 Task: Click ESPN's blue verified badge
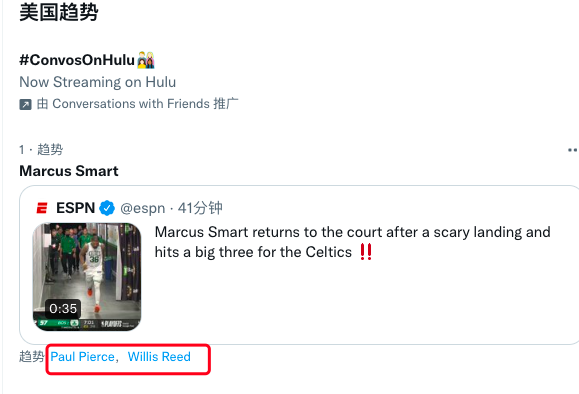click(x=107, y=208)
